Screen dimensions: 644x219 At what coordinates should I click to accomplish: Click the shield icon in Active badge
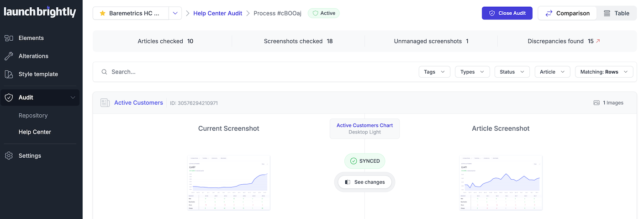315,13
